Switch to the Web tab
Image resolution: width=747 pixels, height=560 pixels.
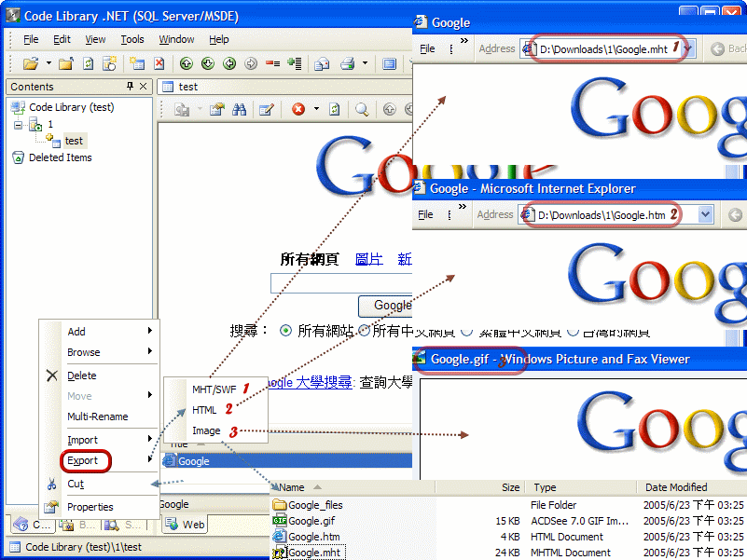coord(186,525)
